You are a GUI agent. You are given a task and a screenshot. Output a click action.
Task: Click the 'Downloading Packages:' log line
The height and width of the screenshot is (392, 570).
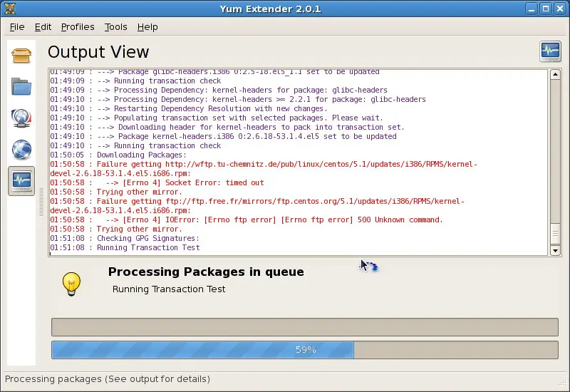118,155
